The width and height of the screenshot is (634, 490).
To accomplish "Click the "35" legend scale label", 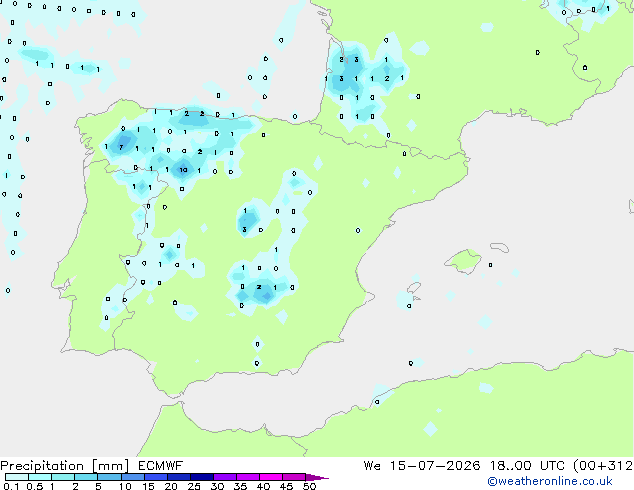I will click(x=240, y=486).
